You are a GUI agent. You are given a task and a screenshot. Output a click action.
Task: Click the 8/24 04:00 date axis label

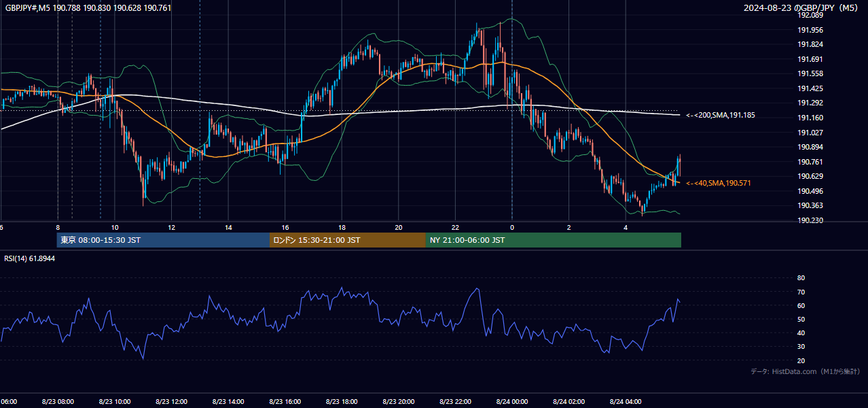point(626,401)
